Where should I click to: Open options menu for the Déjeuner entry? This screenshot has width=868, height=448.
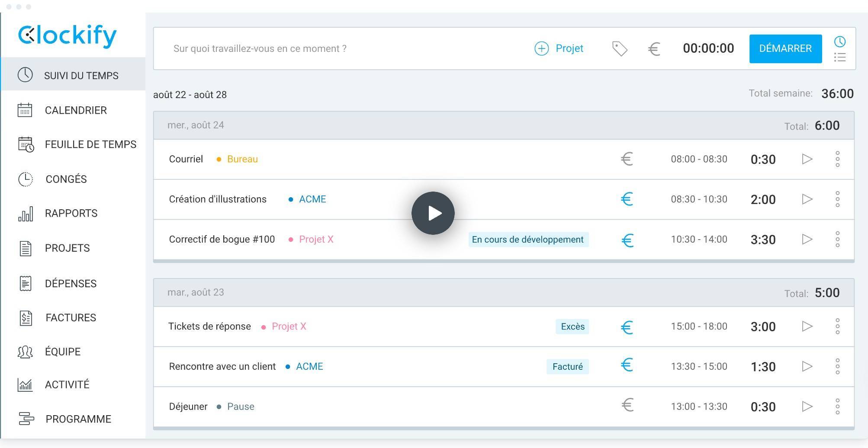coord(838,406)
